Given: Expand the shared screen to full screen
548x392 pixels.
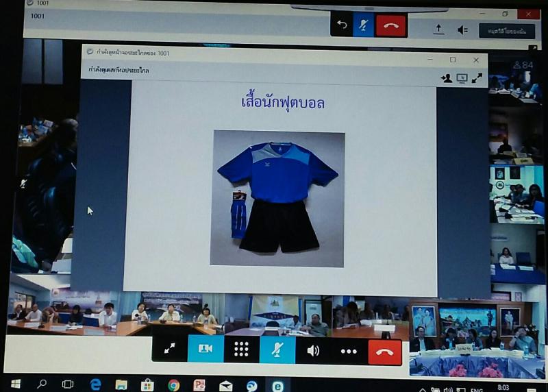Looking at the screenshot, I should [x=477, y=78].
